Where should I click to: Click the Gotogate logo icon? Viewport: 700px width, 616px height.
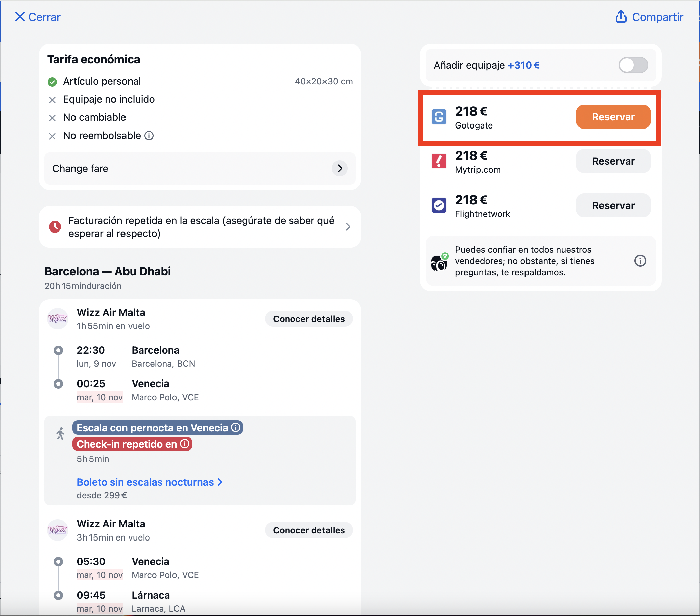[439, 117]
